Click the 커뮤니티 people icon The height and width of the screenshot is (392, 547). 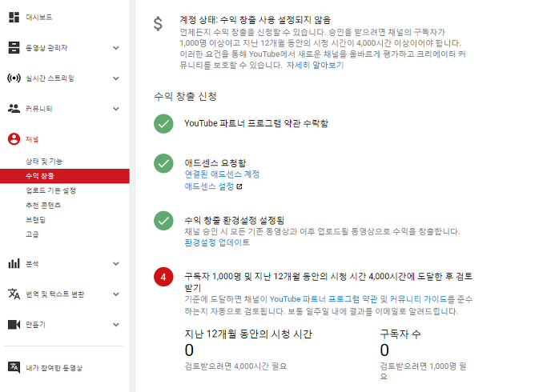(x=14, y=108)
